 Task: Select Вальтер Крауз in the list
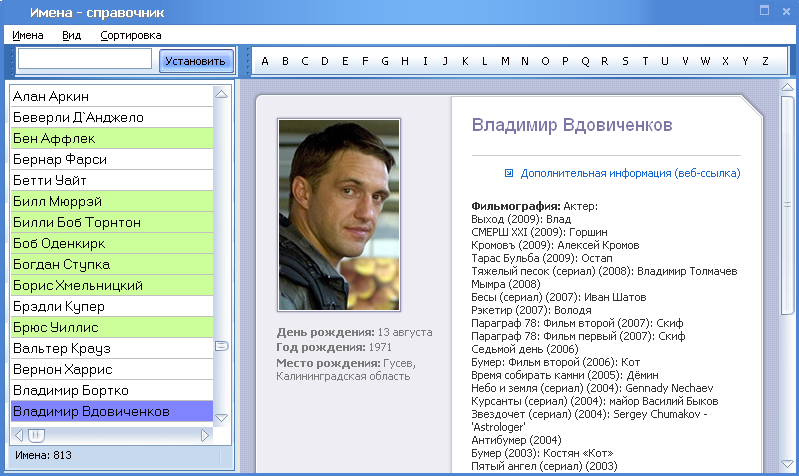tap(112, 349)
